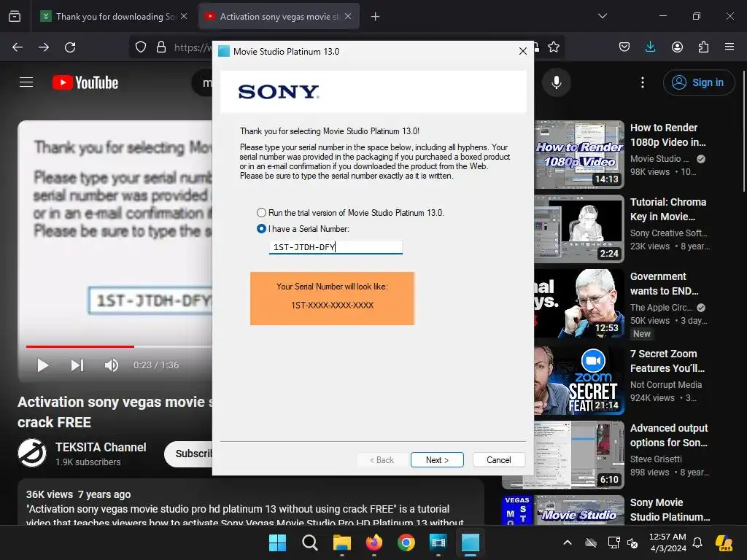Seek on the red video progress bar
The image size is (747, 560).
(x=80, y=346)
